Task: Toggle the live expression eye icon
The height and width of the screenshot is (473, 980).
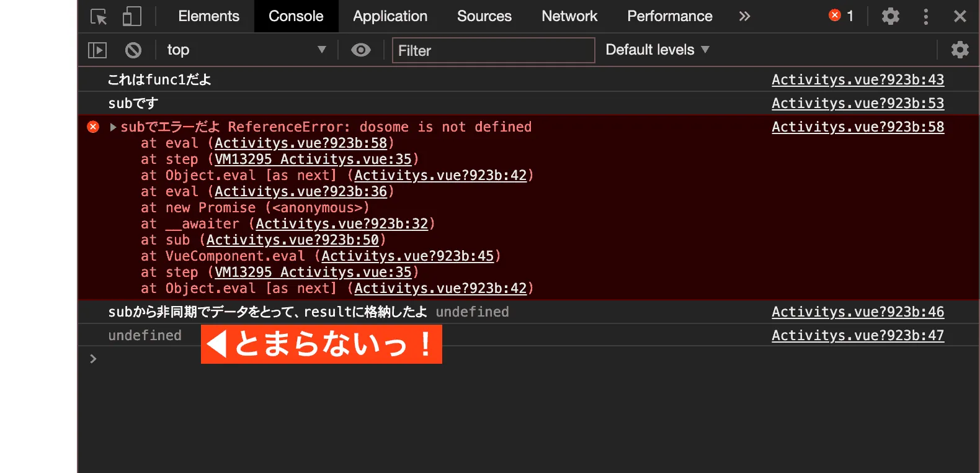Action: click(360, 50)
